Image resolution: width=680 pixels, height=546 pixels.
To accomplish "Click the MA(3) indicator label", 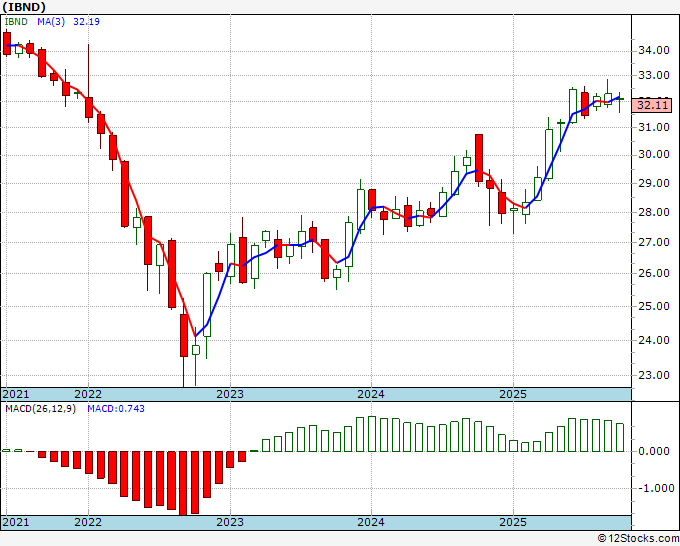I will pos(51,22).
